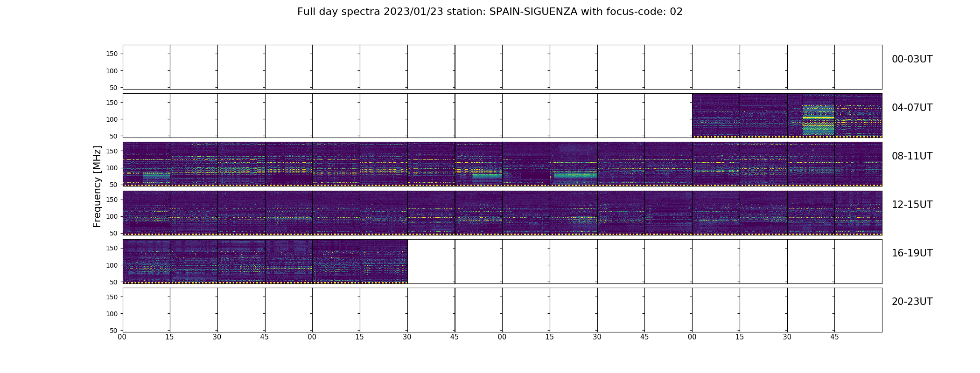980x373 pixels.
Task: Click the 50 tick of the 08-11UT row
Action: pyautogui.click(x=114, y=185)
